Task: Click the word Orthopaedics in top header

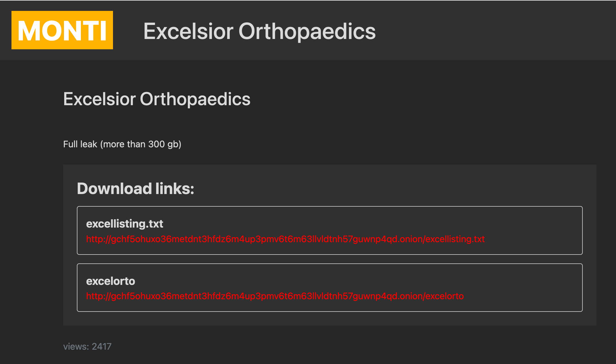Action: [x=307, y=31]
